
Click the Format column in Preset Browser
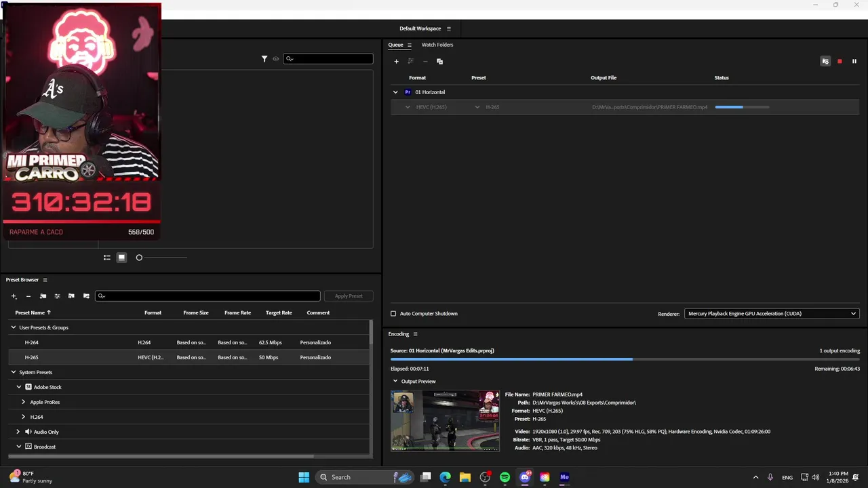153,312
